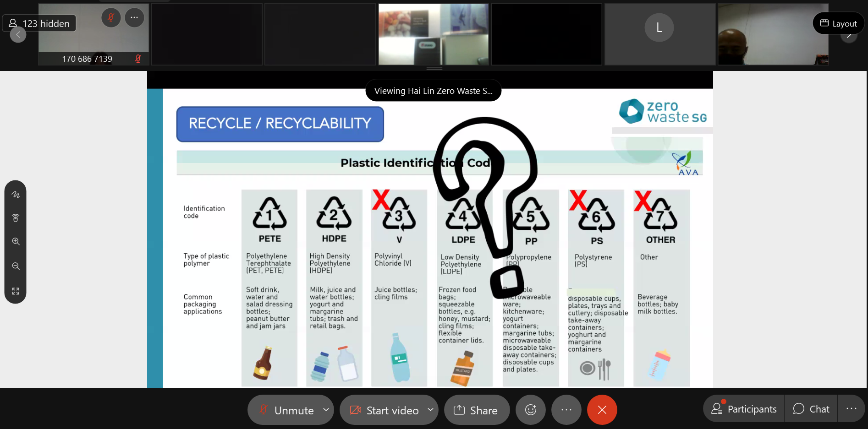The height and width of the screenshot is (429, 868).
Task: Click the red leave meeting button
Action: [x=602, y=410]
